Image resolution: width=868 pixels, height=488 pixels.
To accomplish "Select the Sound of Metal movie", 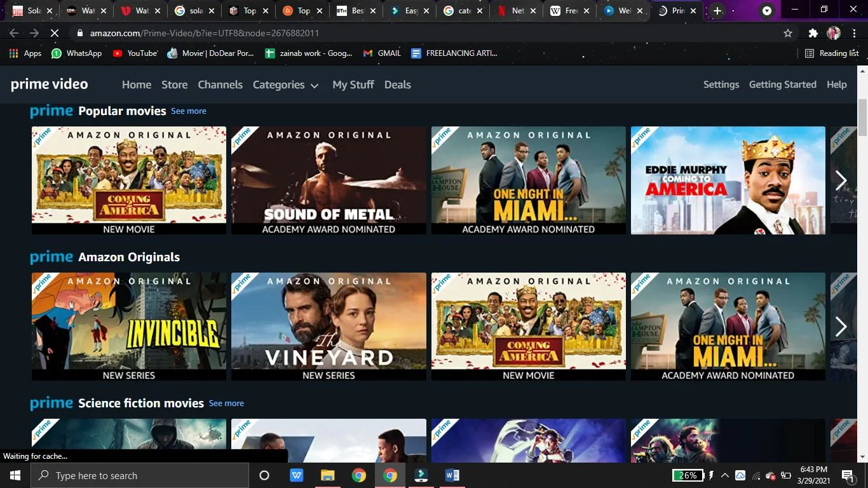I will pyautogui.click(x=329, y=180).
